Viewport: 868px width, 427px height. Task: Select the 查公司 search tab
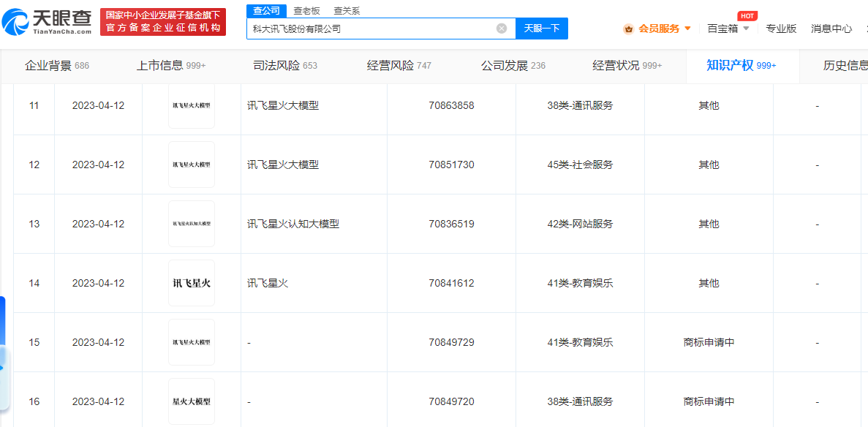pos(266,10)
